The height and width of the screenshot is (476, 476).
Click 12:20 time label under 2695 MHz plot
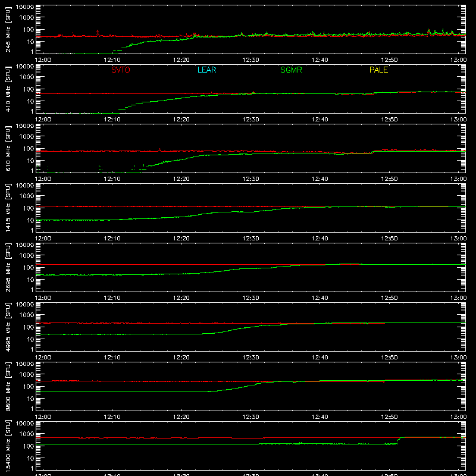pos(181,298)
